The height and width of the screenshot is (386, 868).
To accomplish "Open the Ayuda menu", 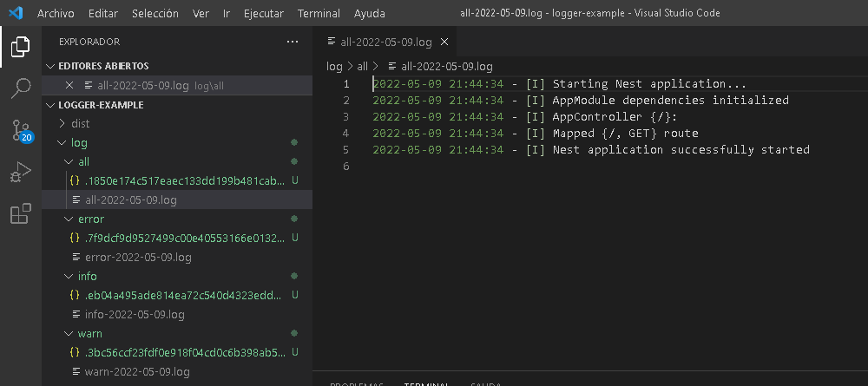I will coord(369,13).
